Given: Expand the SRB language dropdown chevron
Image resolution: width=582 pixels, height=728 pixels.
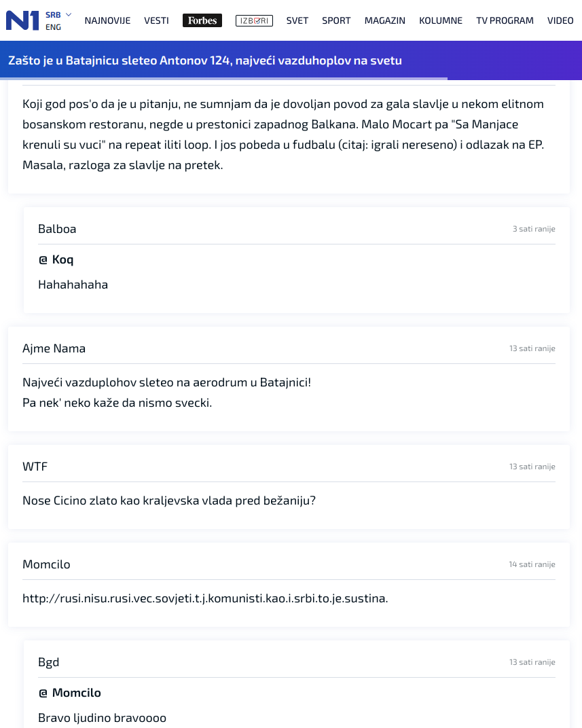Looking at the screenshot, I should coord(69,15).
